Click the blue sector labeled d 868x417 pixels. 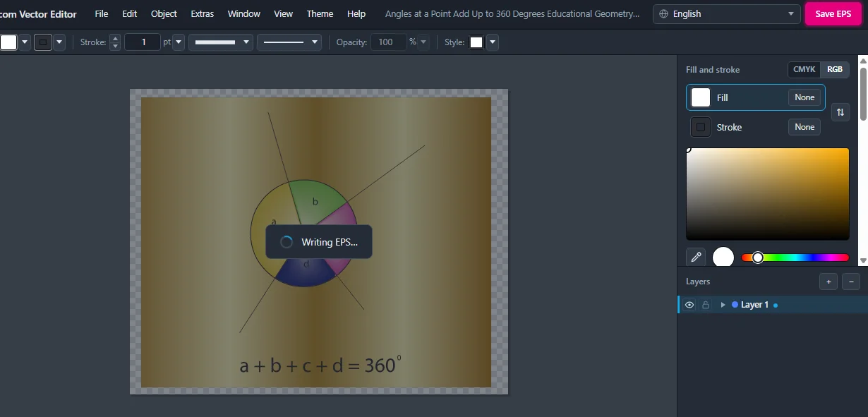tap(306, 272)
